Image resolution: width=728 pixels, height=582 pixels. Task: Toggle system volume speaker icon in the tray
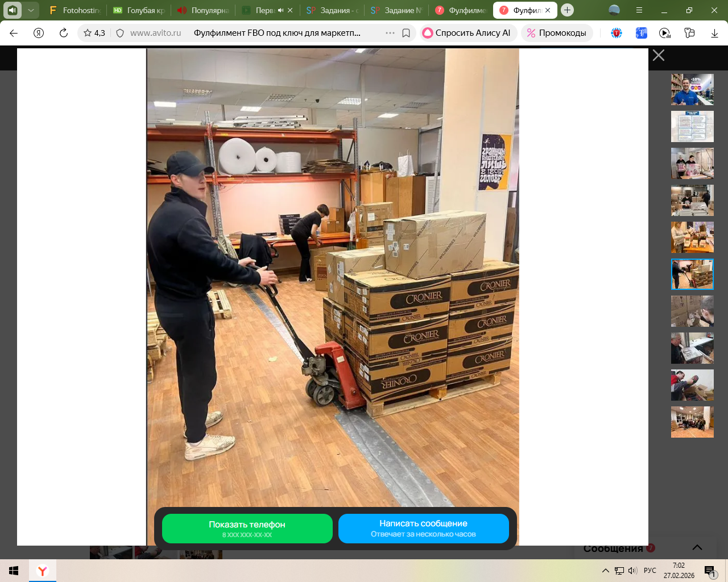(x=632, y=571)
